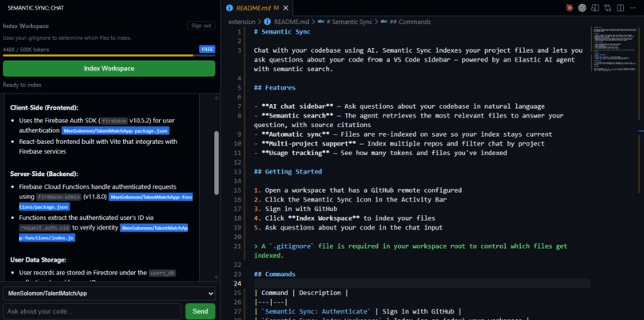Click the '## Features' heading line
644x320 pixels.
274,88
